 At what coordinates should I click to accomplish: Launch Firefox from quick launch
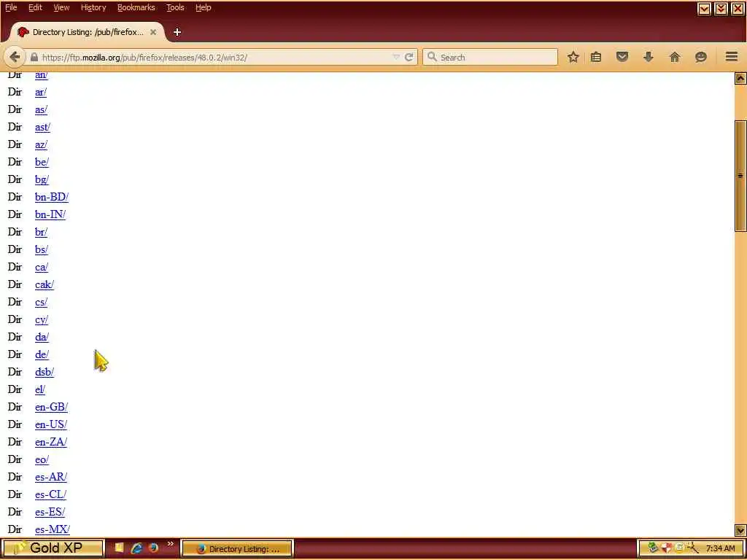coord(153,548)
